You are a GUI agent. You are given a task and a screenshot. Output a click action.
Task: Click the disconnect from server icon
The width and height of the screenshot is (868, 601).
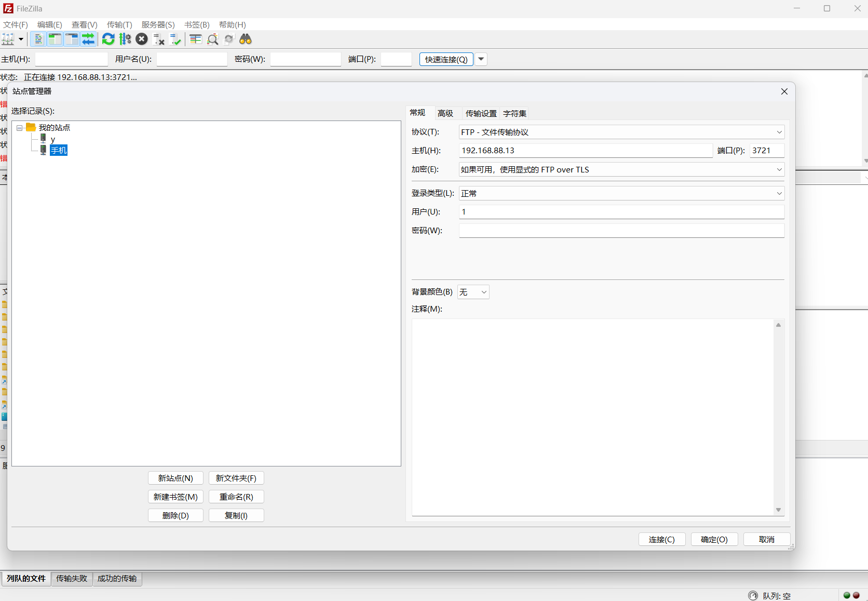pos(159,39)
